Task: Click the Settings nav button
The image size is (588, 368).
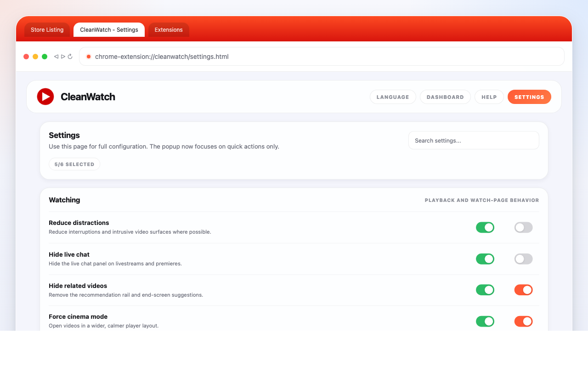Action: point(529,97)
